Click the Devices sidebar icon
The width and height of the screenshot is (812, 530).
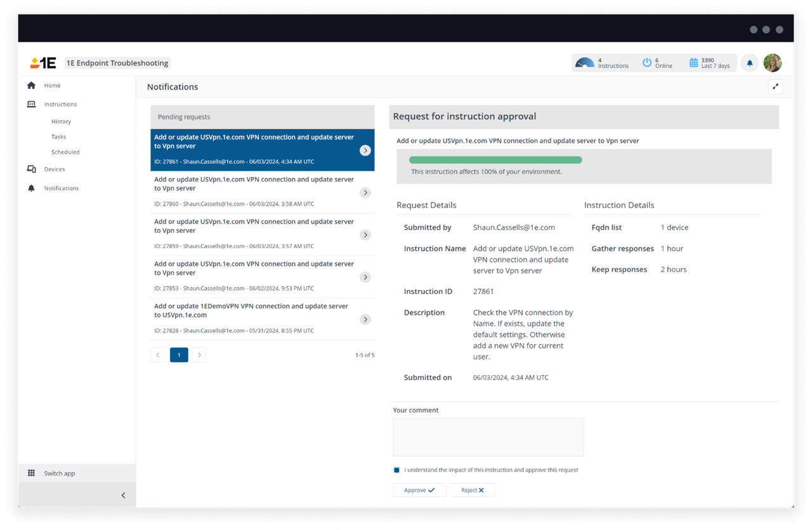tap(31, 169)
